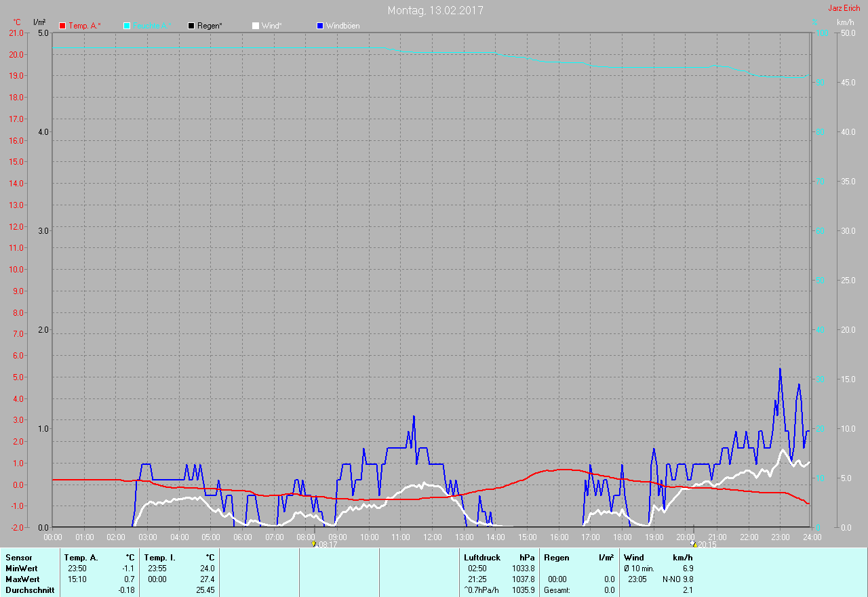
Task: Click the "Gesamt:" rain total label
Action: click(x=557, y=590)
